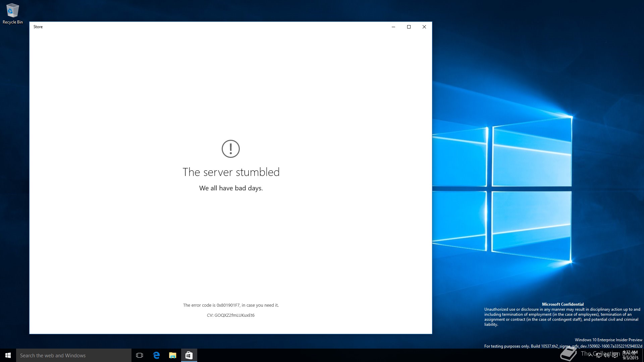
Task: Open the network status tray icon
Action: tap(599, 355)
